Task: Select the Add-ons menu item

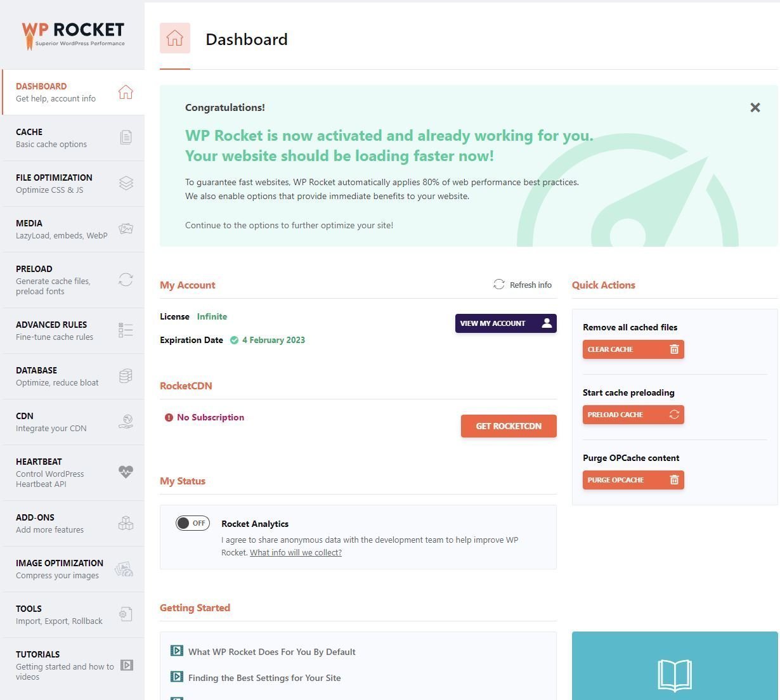Action: [74, 523]
